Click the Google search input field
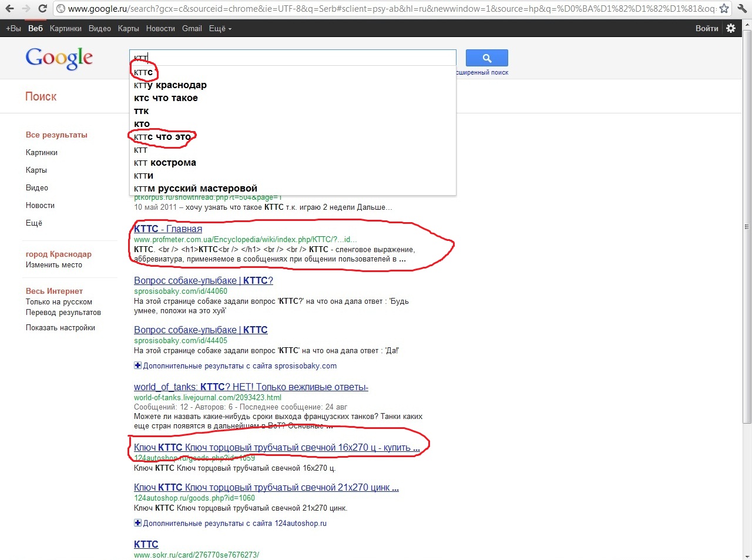 coord(293,58)
